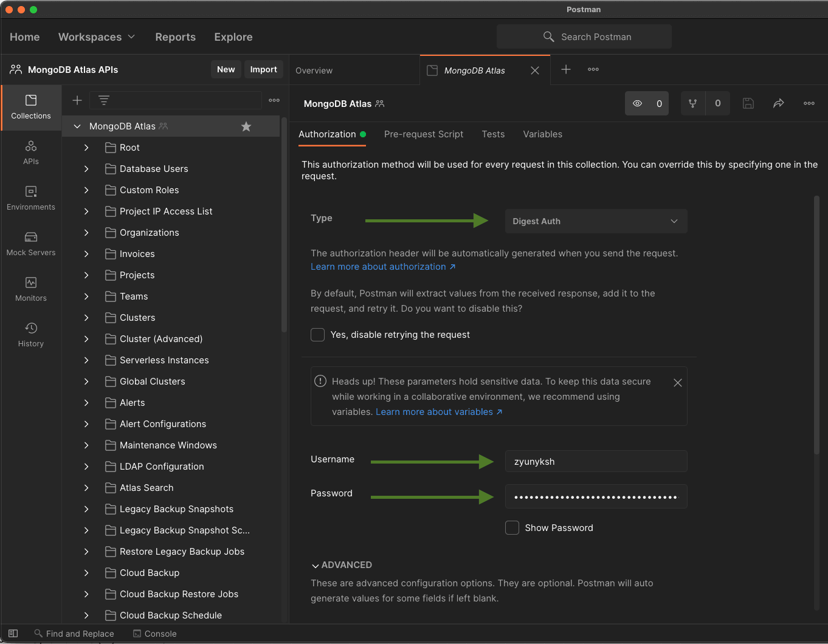Click the plus icon to create a collection
This screenshot has width=828, height=644.
(x=77, y=100)
